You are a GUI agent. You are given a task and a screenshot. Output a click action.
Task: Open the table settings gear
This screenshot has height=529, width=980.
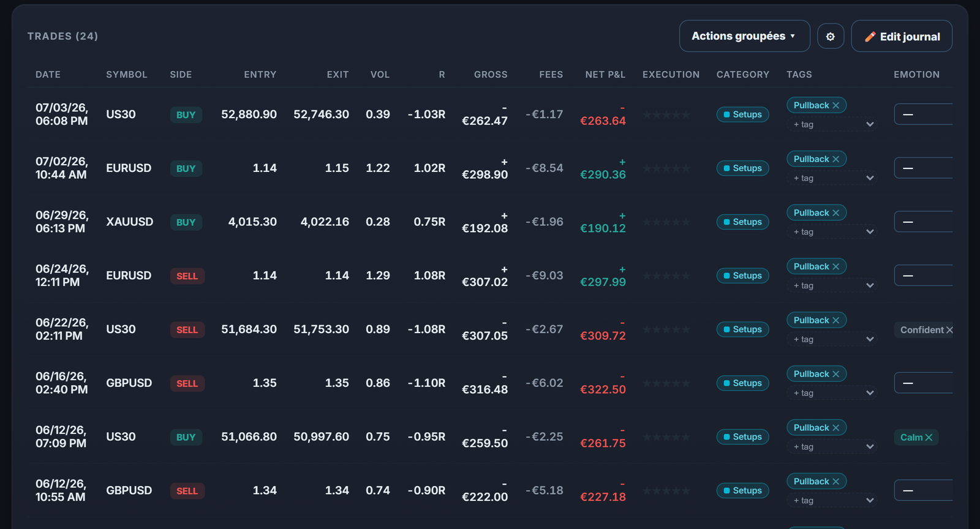831,36
